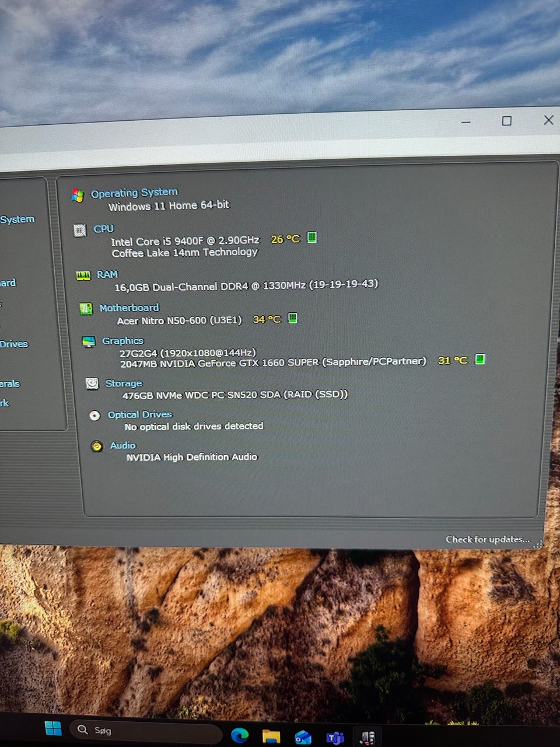
Task: Click the Operating System Windows flag icon
Action: click(77, 196)
